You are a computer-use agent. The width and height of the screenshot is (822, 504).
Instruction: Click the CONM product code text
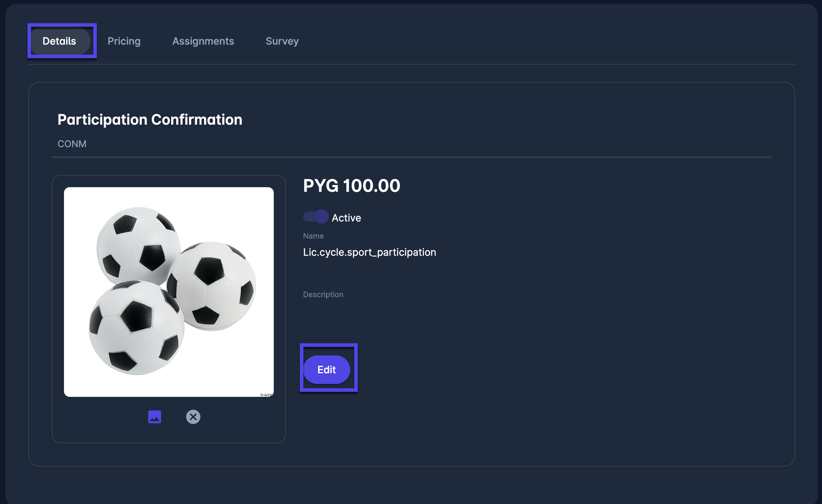(x=72, y=144)
